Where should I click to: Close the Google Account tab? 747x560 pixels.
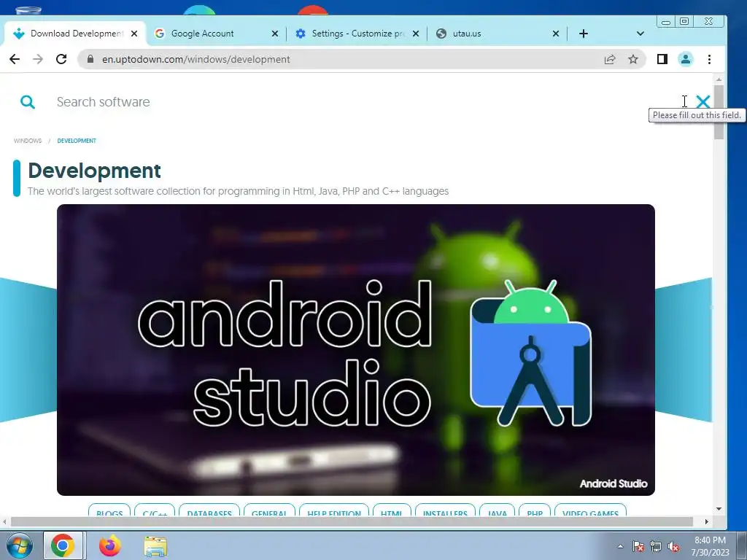point(275,34)
